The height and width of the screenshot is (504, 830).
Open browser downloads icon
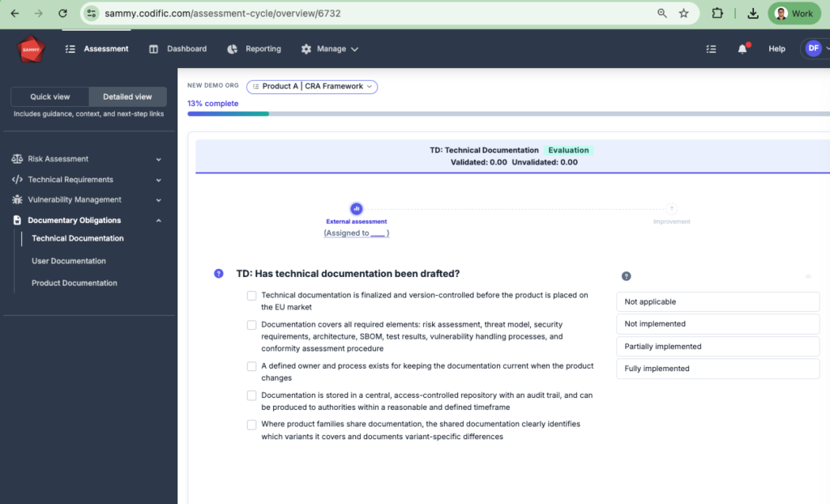click(x=753, y=13)
